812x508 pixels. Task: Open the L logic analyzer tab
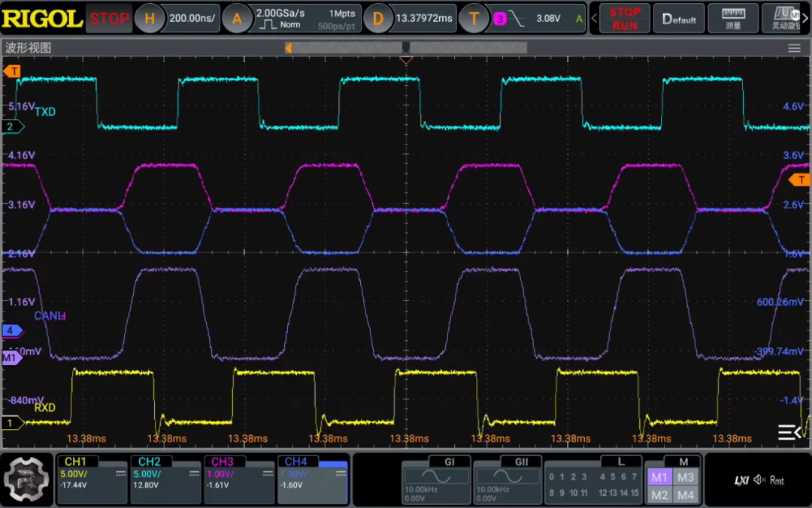click(620, 461)
